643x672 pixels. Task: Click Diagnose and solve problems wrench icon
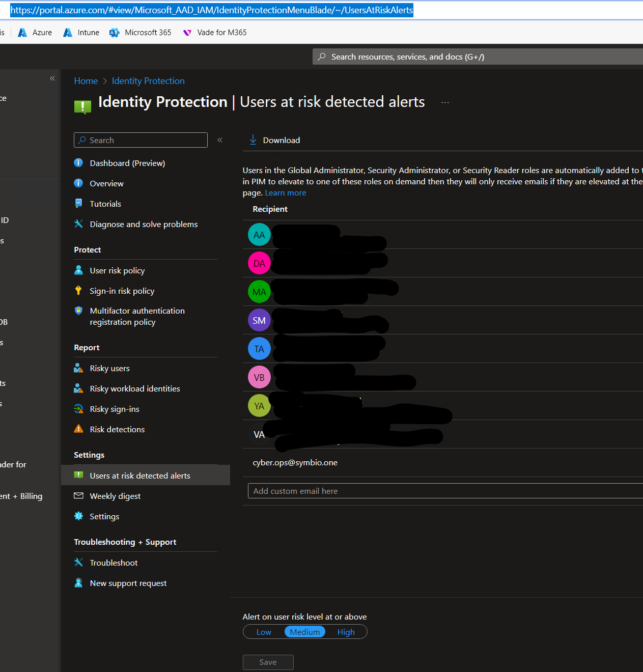[78, 223]
